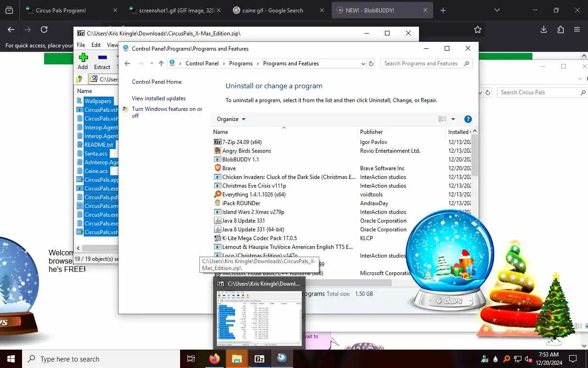The width and height of the screenshot is (588, 368).
Task: Open the browser downloads icon
Action: (x=544, y=29)
